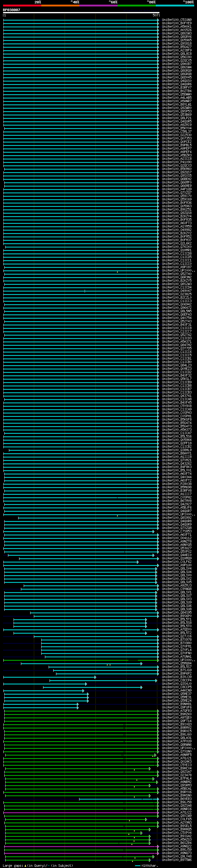Image resolution: width=197 pixels, height=868 pixels.
Task: Select label UniRef100_P41090
Action: pyautogui.click(x=177, y=162)
